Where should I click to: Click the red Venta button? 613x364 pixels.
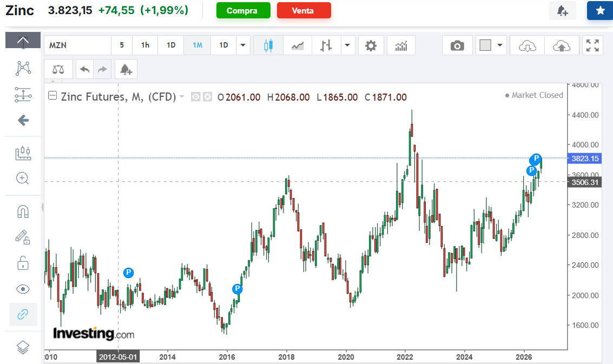304,11
